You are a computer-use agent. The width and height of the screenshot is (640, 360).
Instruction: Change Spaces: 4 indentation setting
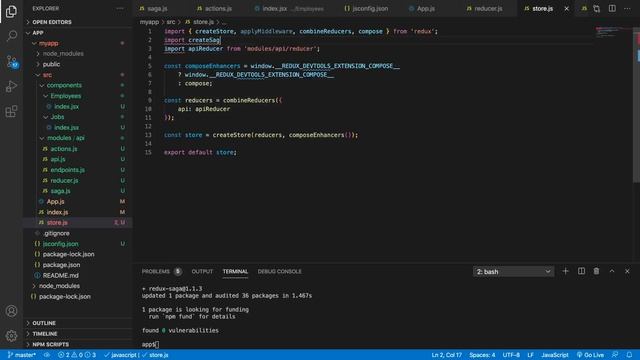pyautogui.click(x=482, y=355)
